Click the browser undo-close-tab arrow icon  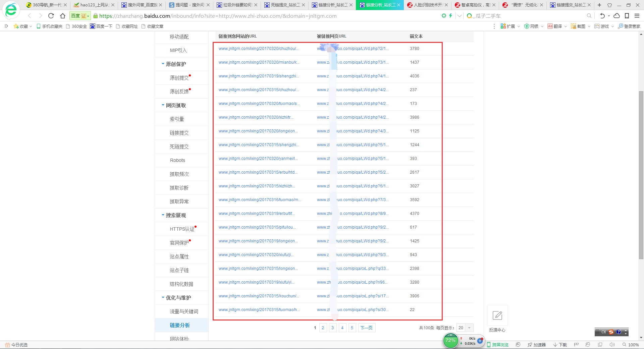coord(602,16)
